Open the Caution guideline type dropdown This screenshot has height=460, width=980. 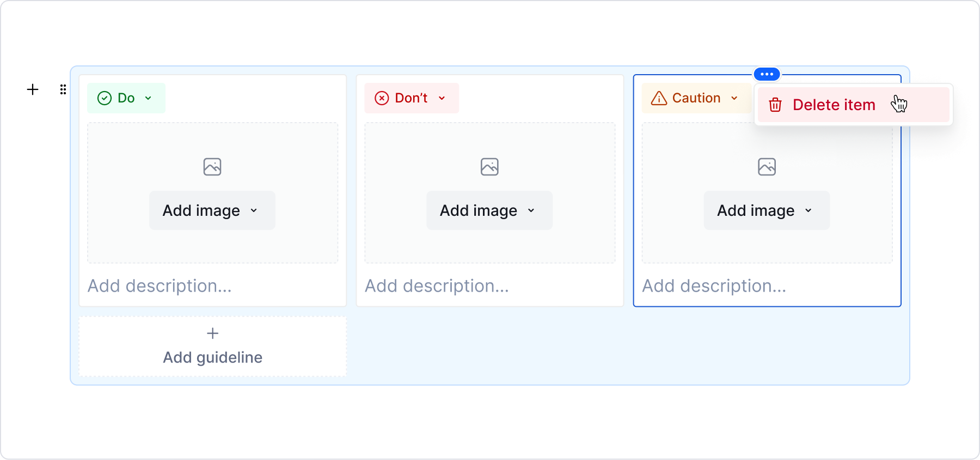click(x=695, y=98)
